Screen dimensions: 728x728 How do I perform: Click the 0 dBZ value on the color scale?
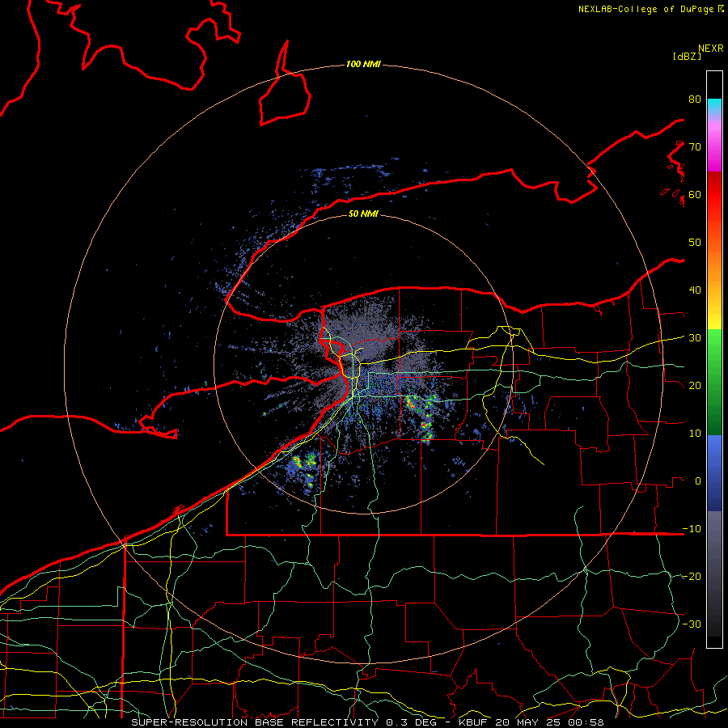click(698, 481)
